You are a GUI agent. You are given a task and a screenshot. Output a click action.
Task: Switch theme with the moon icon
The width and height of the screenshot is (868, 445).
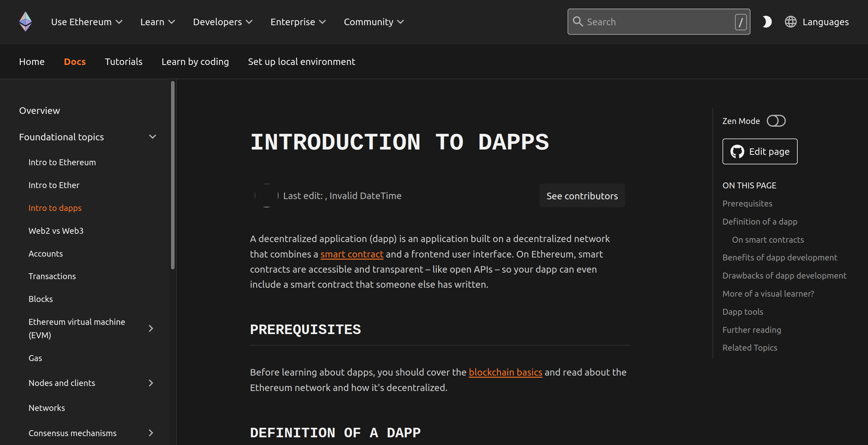[x=767, y=22]
